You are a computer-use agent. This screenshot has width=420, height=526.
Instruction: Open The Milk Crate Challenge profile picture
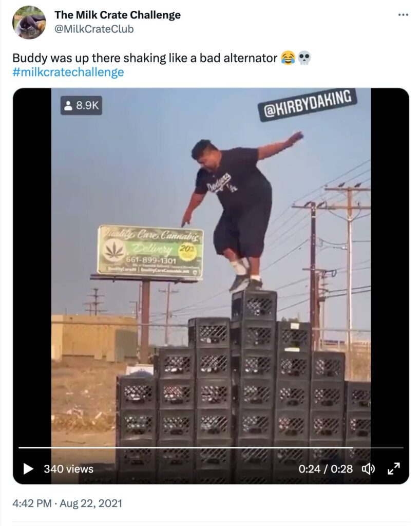pos(29,23)
